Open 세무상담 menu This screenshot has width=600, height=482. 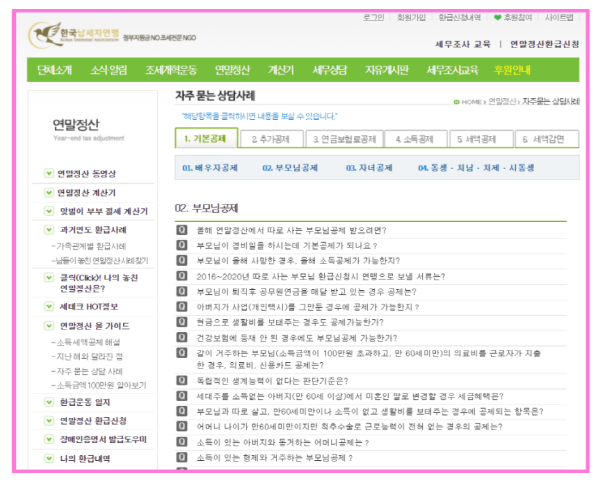point(330,70)
